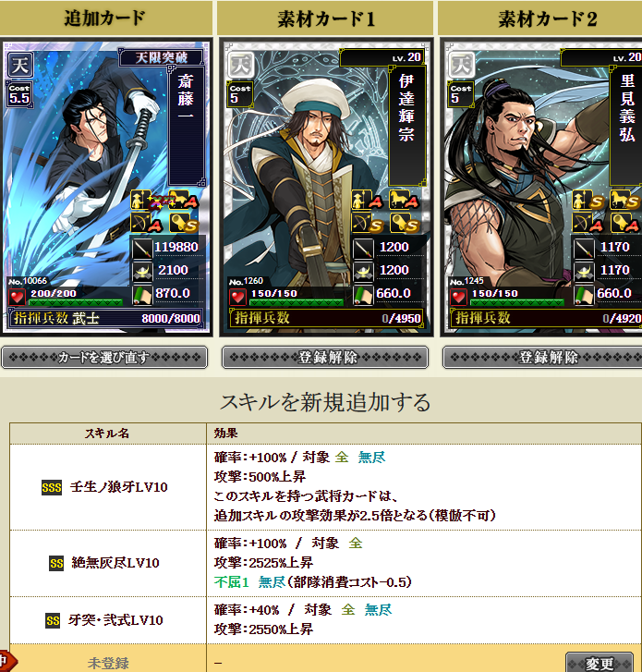The height and width of the screenshot is (672, 642).
Task: Click the 変更 button in unregistered row
Action: pos(600,663)
